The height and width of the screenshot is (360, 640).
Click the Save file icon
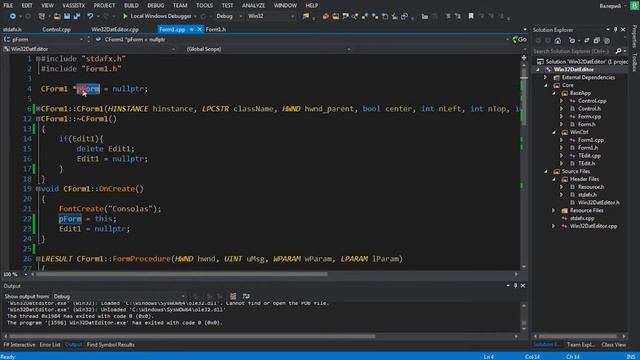[x=67, y=16]
